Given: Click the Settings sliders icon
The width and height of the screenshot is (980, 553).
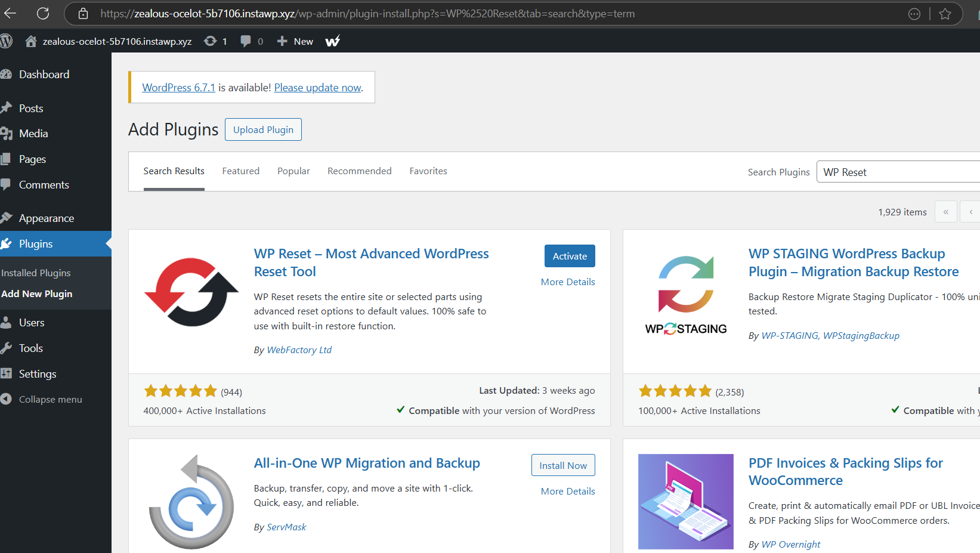Looking at the screenshot, I should pos(6,374).
